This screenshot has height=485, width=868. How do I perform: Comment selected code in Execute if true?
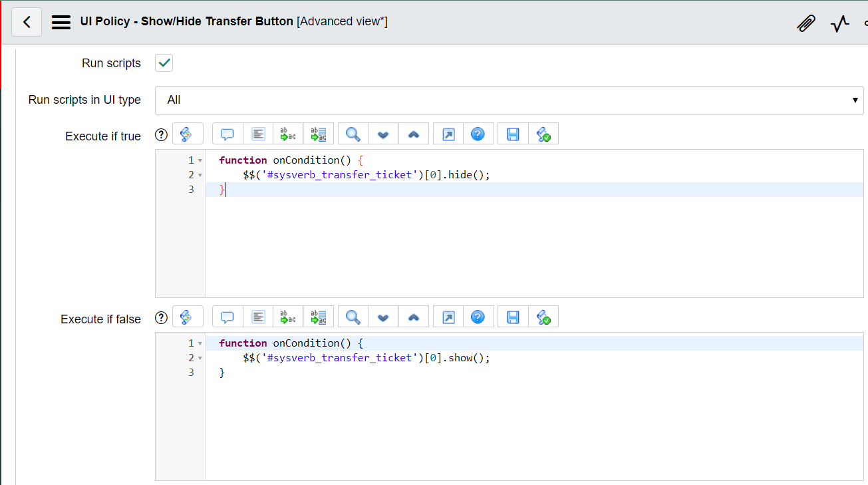(x=227, y=134)
